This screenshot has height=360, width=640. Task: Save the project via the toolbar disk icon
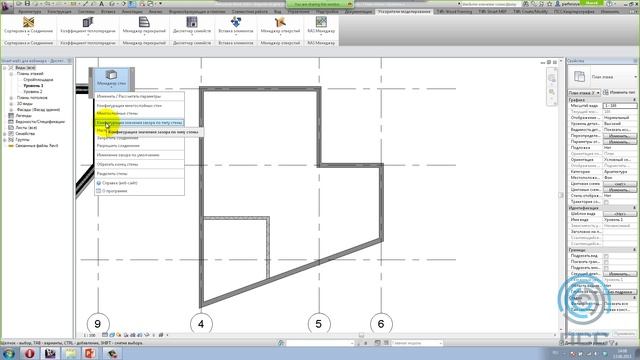pos(27,4)
